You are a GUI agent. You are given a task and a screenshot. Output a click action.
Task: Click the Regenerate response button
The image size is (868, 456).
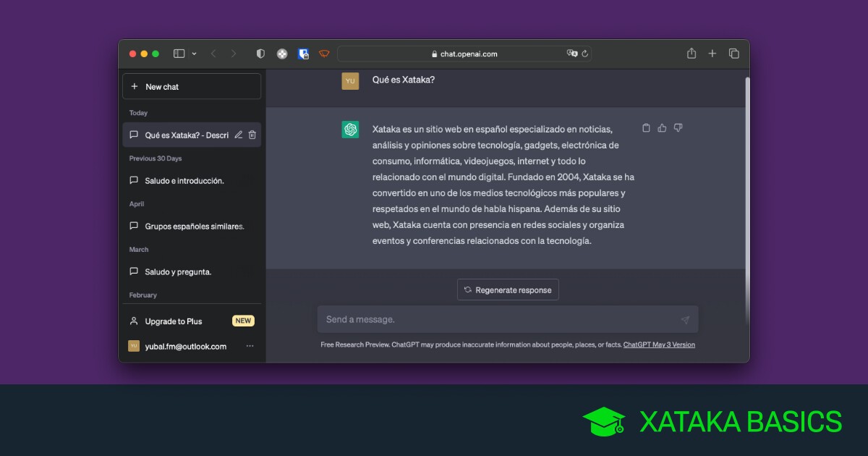[x=508, y=290]
